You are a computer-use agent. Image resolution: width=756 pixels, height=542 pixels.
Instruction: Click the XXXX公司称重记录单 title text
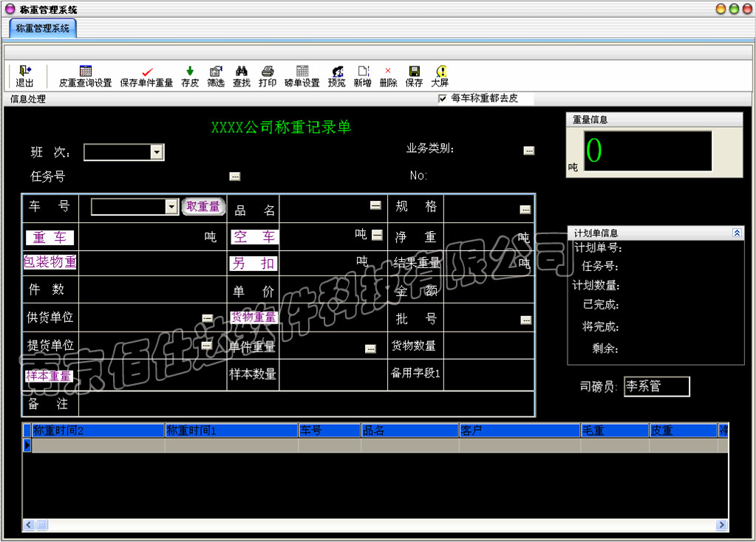(x=281, y=127)
